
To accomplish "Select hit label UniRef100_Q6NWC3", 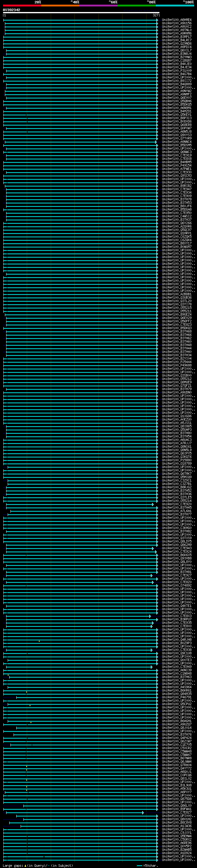I will tap(177, 152).
